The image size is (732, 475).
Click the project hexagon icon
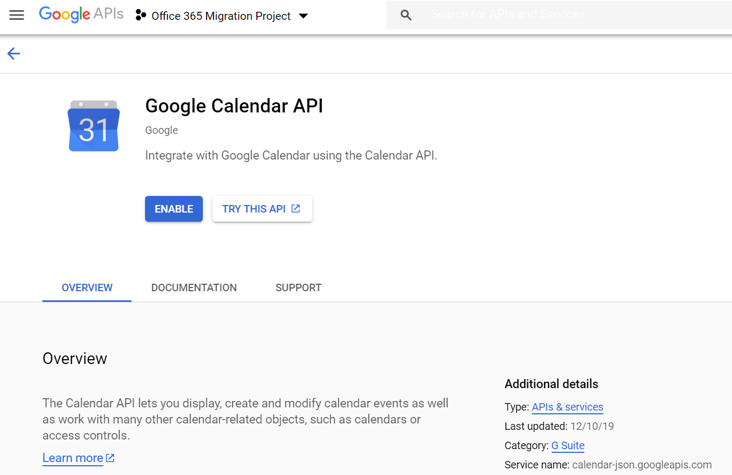click(x=140, y=16)
